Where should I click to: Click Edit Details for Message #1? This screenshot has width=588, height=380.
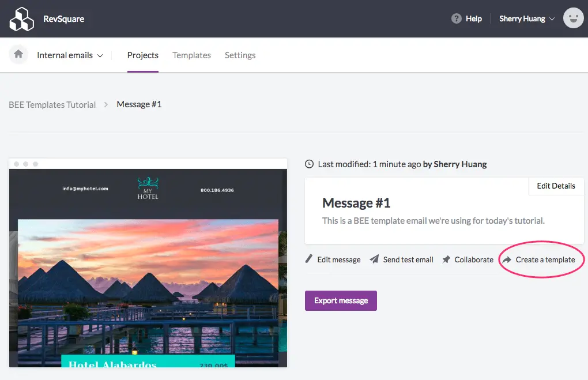pos(556,186)
